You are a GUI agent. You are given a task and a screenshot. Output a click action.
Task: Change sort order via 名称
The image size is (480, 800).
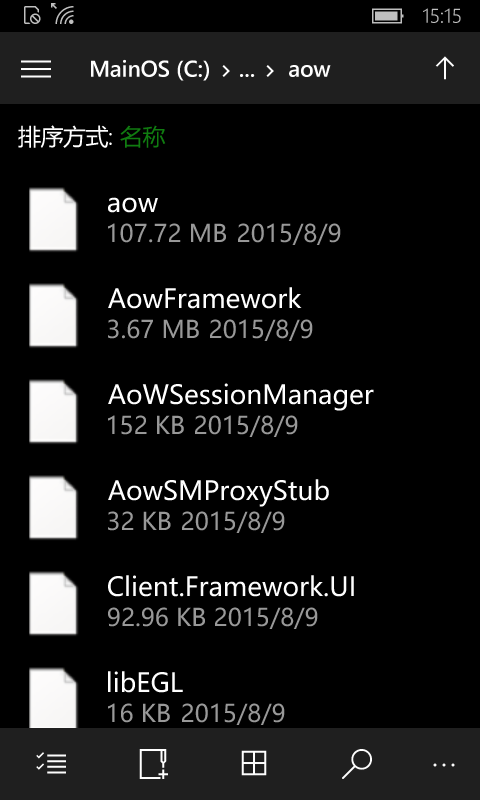(x=142, y=138)
